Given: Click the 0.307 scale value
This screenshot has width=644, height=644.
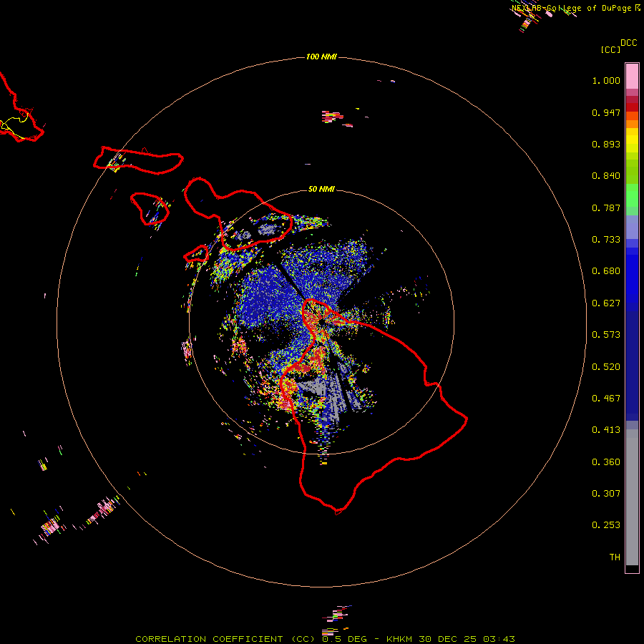Looking at the screenshot, I should point(606,494).
